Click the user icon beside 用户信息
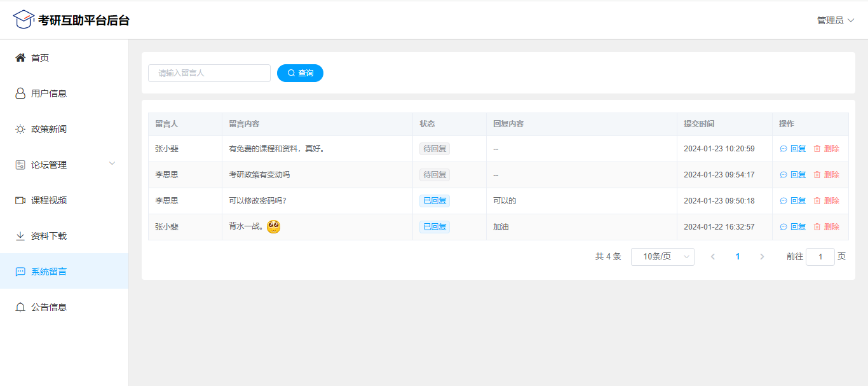The width and height of the screenshot is (868, 386). (x=20, y=93)
